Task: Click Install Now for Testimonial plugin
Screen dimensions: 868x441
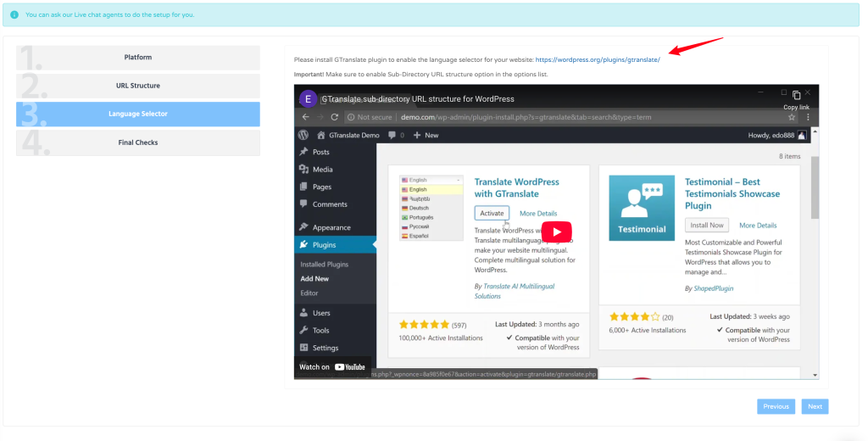Action: 707,225
